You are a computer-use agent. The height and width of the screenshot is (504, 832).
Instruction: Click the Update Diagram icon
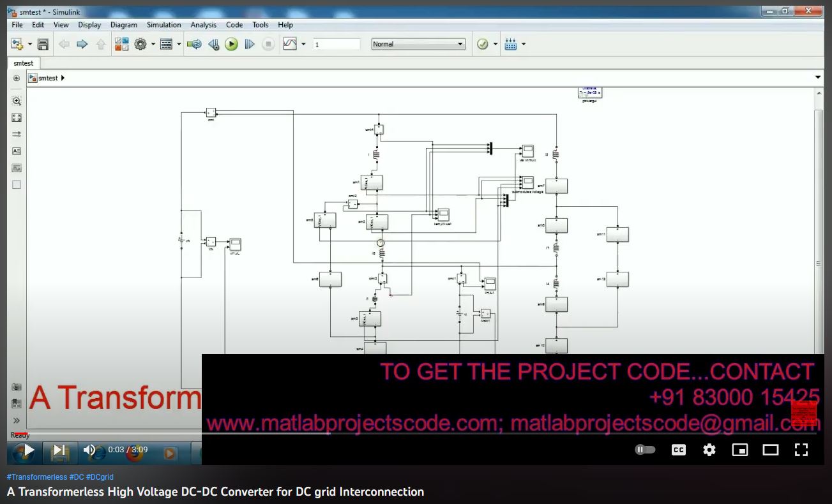click(195, 44)
